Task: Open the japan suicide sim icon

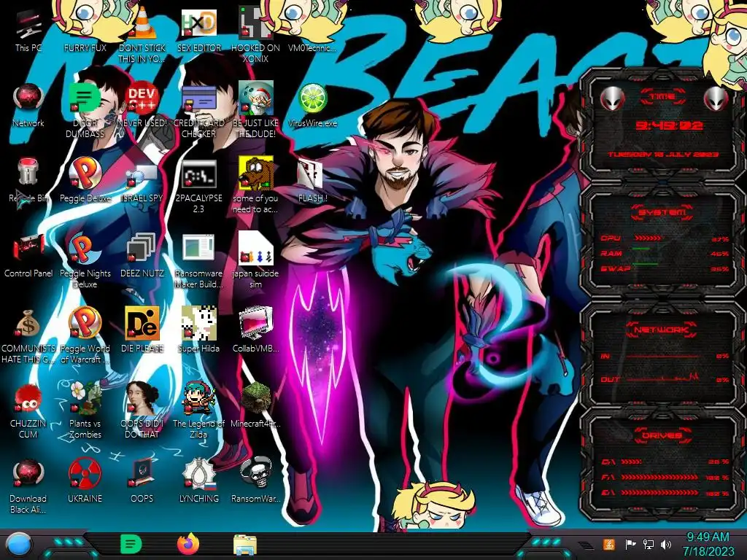Action: click(x=255, y=256)
